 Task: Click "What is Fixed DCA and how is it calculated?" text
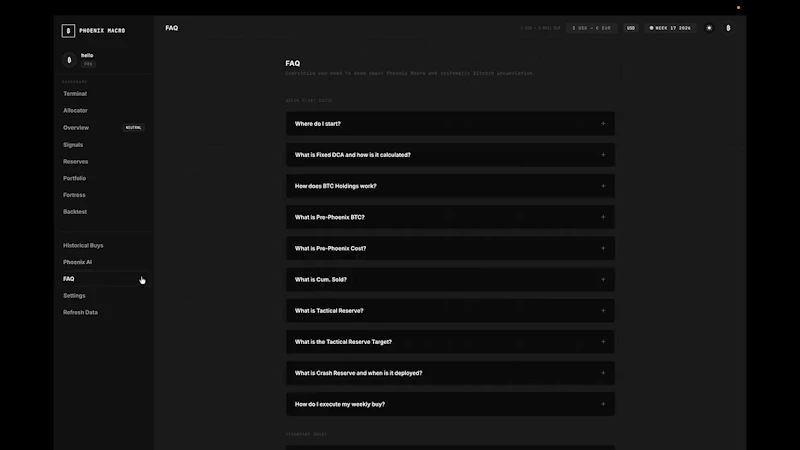coord(353,155)
